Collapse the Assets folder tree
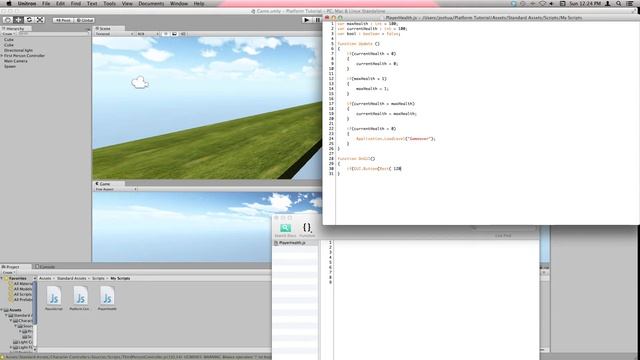This screenshot has height=360, width=640. (x=2, y=310)
